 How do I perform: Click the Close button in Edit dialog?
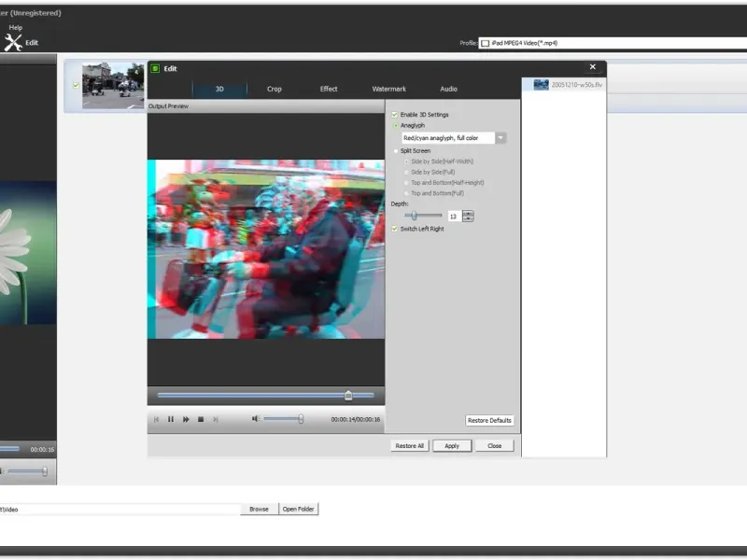click(x=495, y=446)
